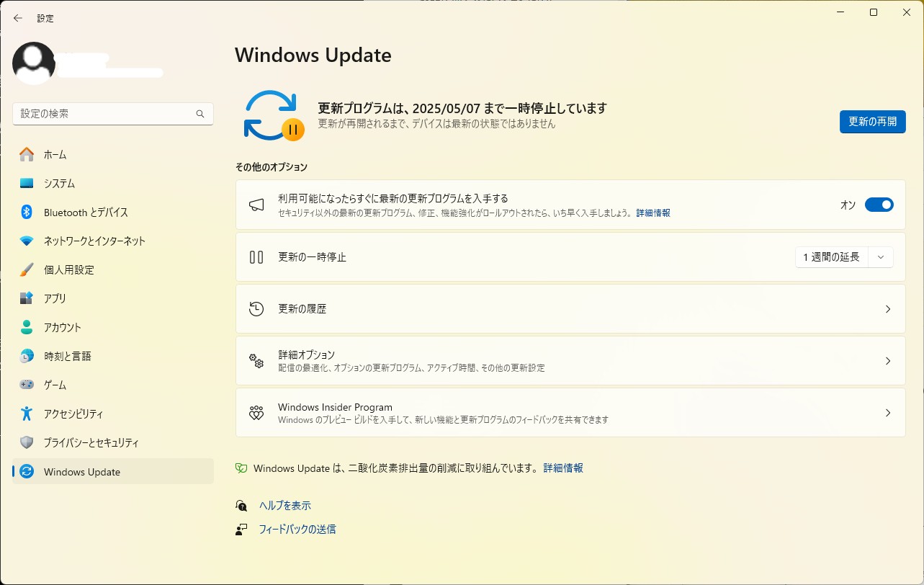Open 詳細情報 link about carbon emissions
The image size is (924, 585).
tap(563, 468)
